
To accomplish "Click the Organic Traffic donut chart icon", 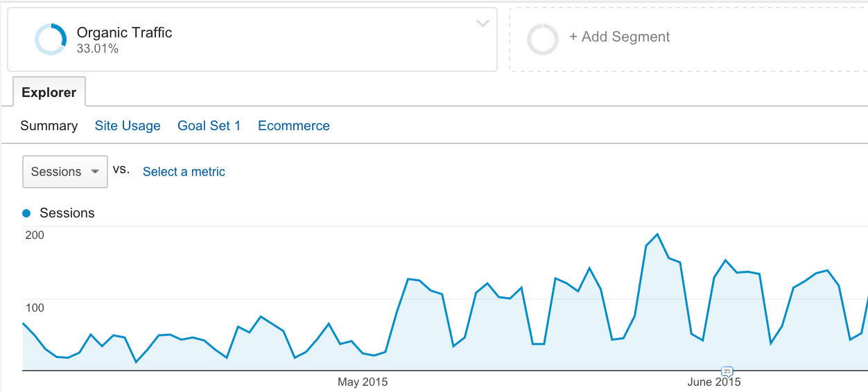I will 51,39.
